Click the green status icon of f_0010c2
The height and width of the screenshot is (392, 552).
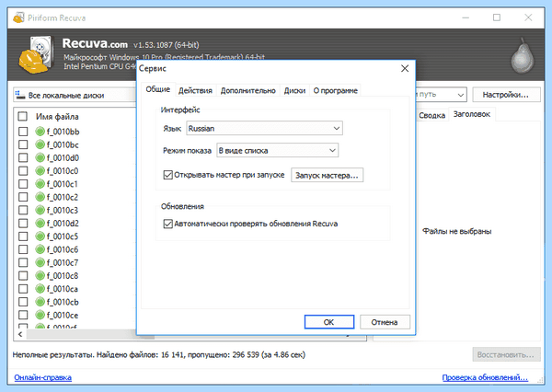40,197
